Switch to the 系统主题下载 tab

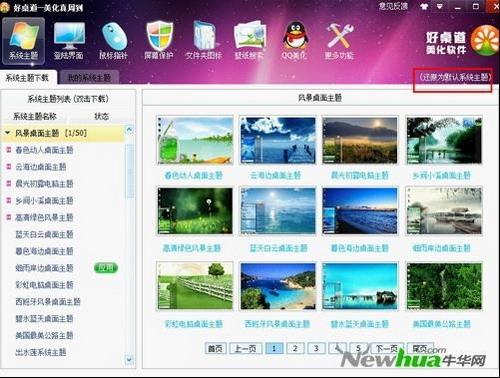tap(27, 78)
